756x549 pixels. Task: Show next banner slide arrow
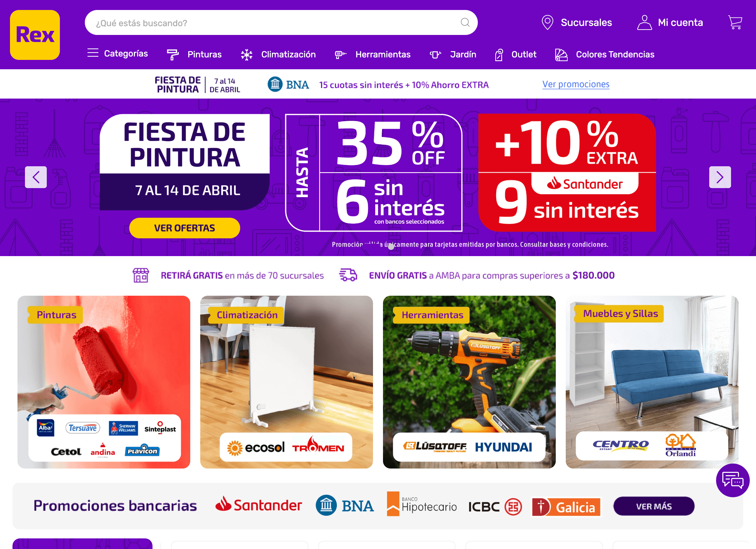pos(720,177)
